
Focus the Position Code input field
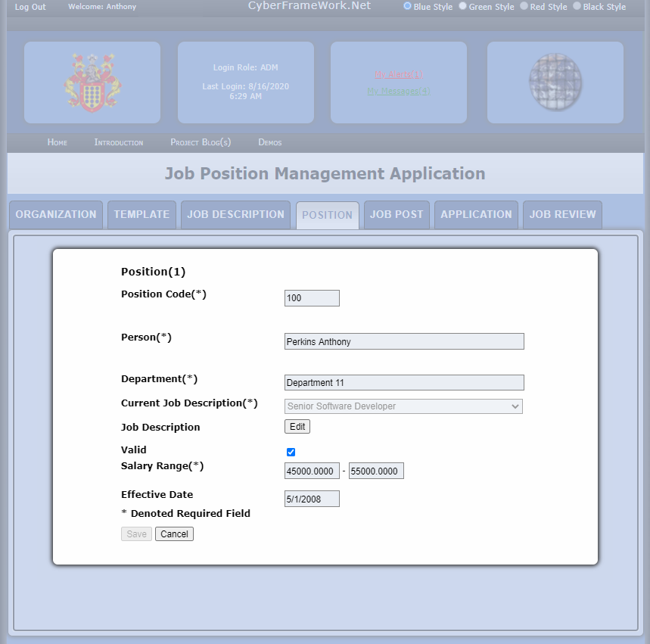(x=312, y=298)
